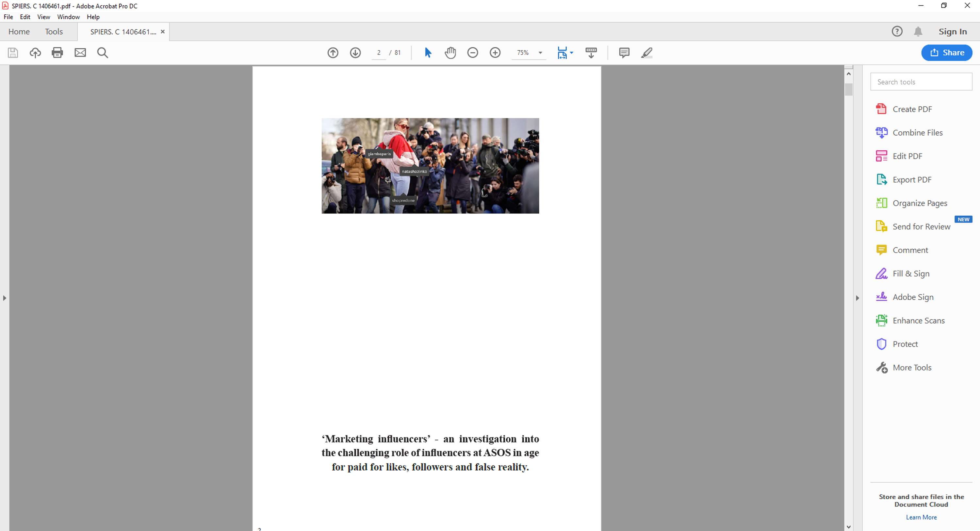Select the SPIERS. C 1406461 document tab
Image resolution: width=980 pixels, height=531 pixels.
123,32
